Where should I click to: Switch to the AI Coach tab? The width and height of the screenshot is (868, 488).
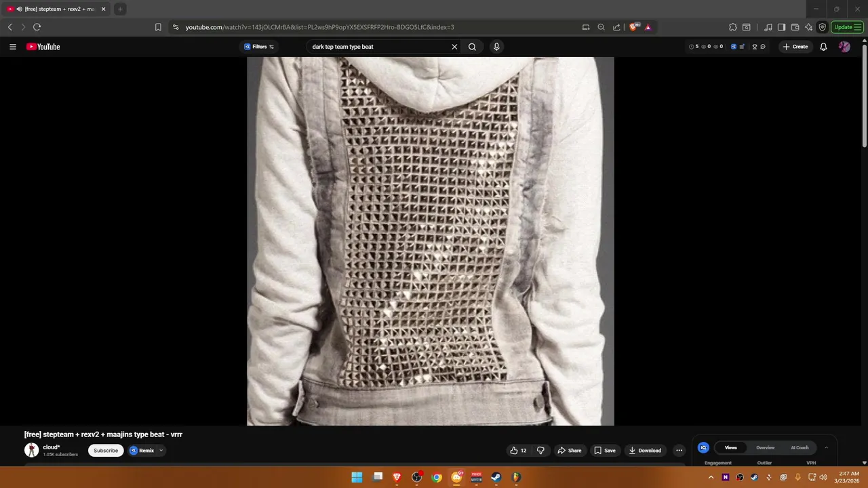pos(800,447)
